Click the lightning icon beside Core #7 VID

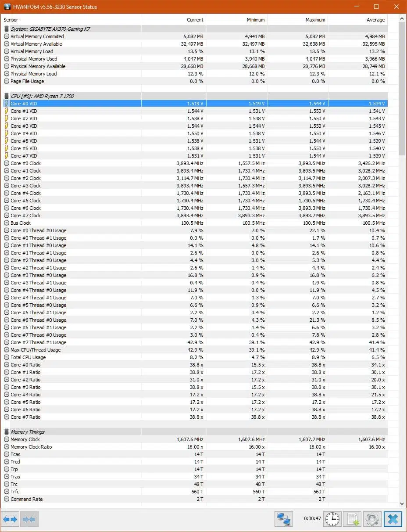coord(6,156)
